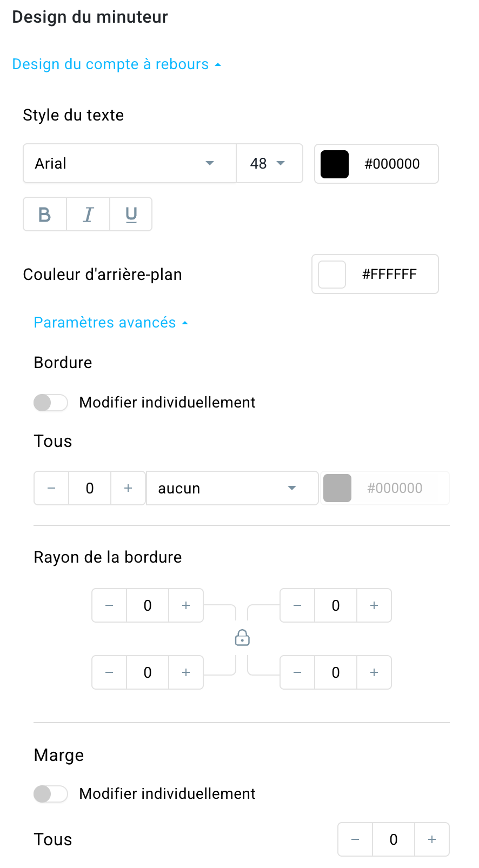Click the white background color swatch
The width and height of the screenshot is (479, 868).
pos(332,275)
